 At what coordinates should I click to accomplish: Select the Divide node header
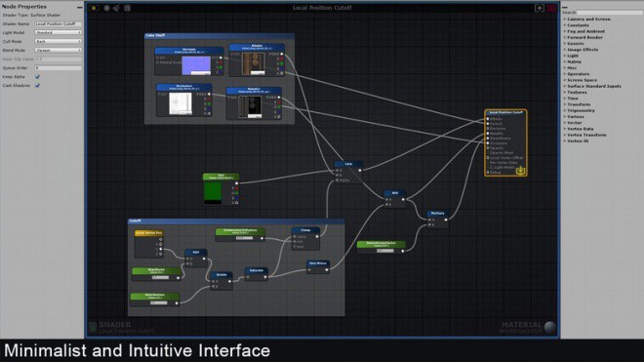(x=221, y=274)
